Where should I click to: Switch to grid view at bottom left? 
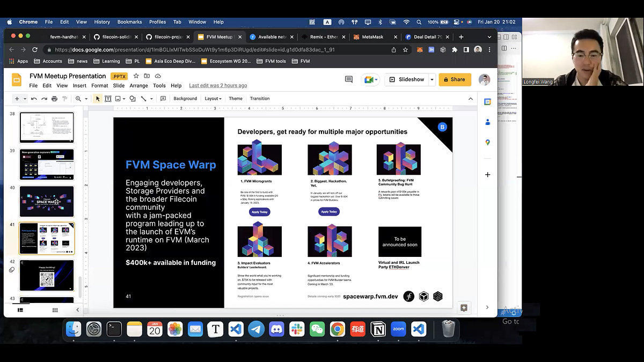tap(55, 310)
